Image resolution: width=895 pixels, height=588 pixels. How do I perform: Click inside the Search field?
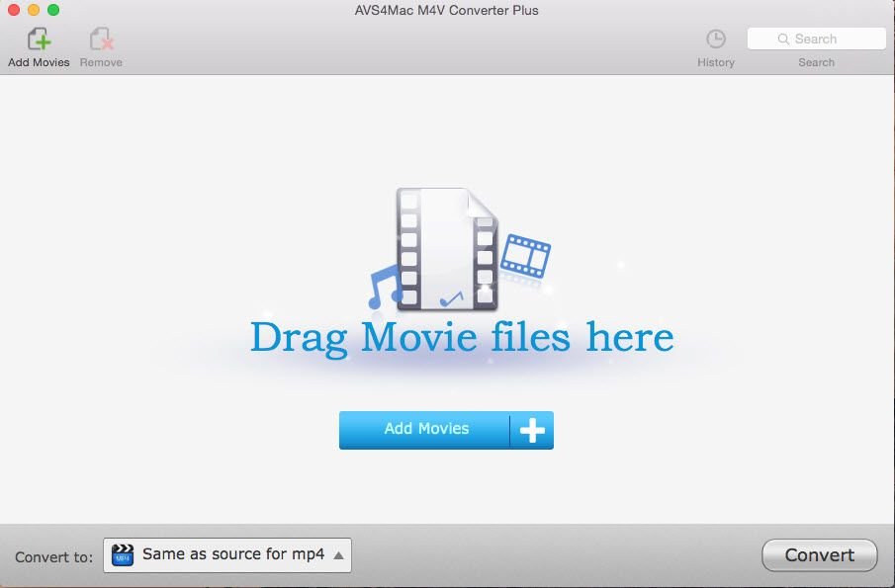[x=816, y=39]
